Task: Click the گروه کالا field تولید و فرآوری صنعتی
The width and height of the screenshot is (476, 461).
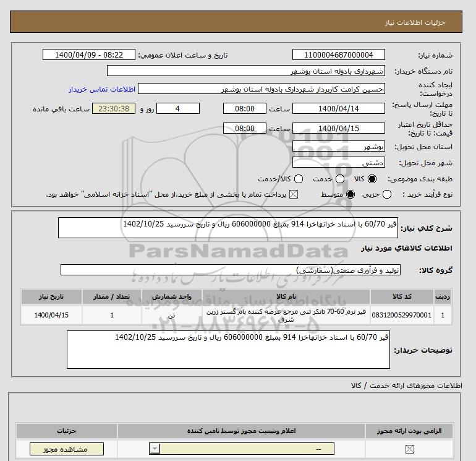Action: pos(231,270)
